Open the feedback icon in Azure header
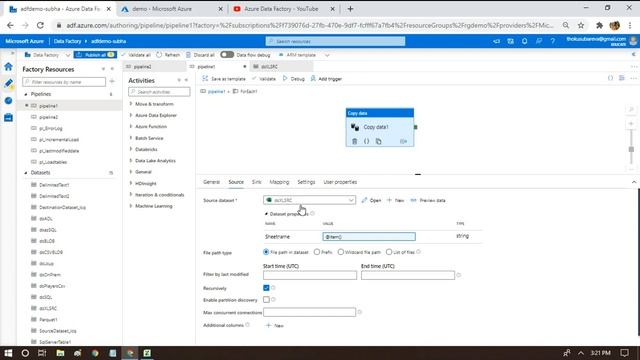Viewport: 640px width, 360px height. coord(539,41)
